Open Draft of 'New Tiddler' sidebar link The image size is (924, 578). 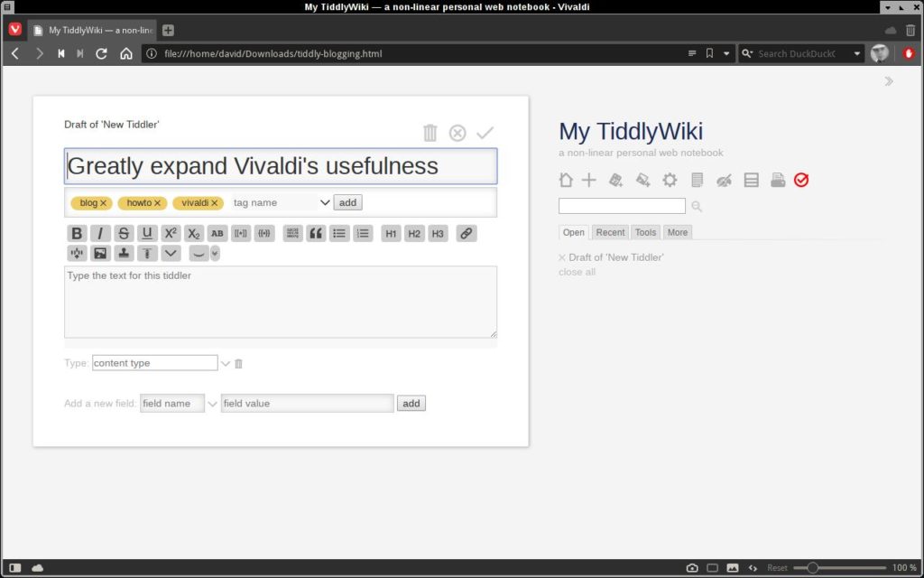click(615, 257)
